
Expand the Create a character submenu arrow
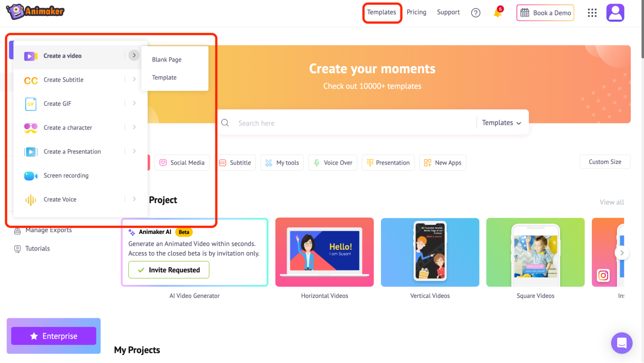[134, 127]
